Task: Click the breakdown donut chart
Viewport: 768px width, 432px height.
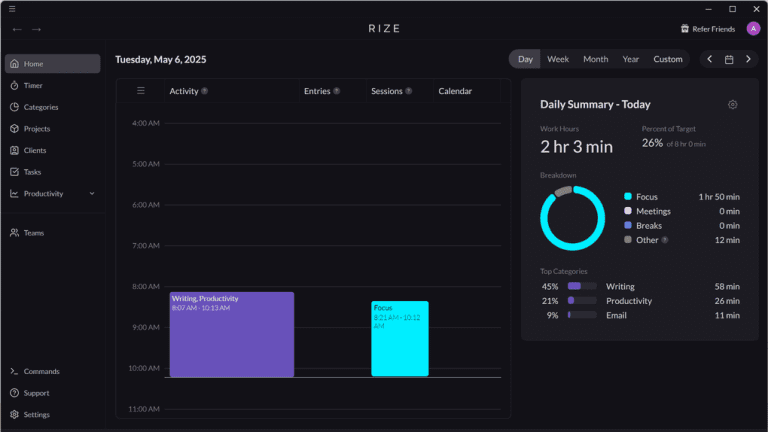Action: click(x=572, y=218)
